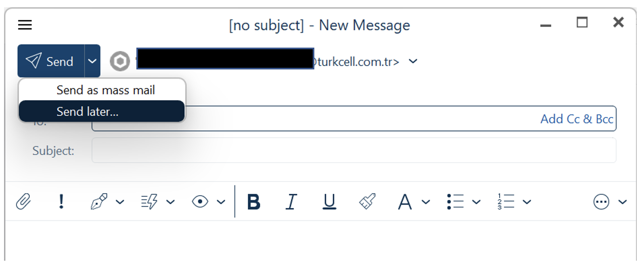Click the Send button

click(51, 61)
